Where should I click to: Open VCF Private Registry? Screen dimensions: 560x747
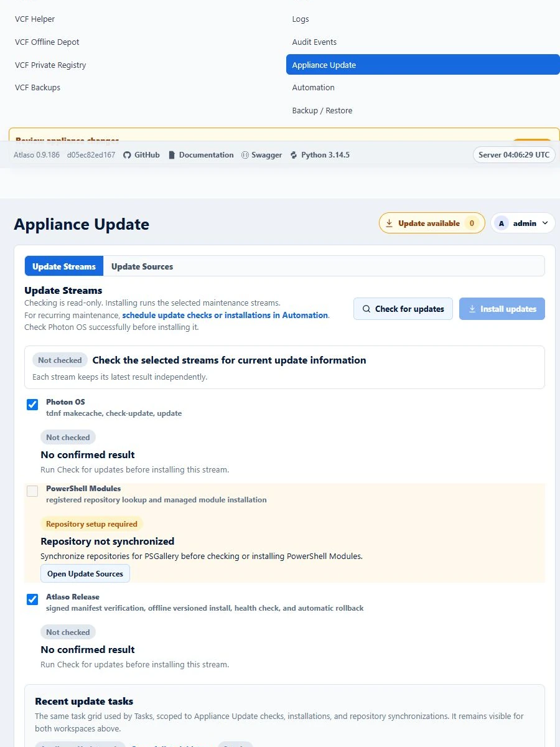(x=50, y=65)
